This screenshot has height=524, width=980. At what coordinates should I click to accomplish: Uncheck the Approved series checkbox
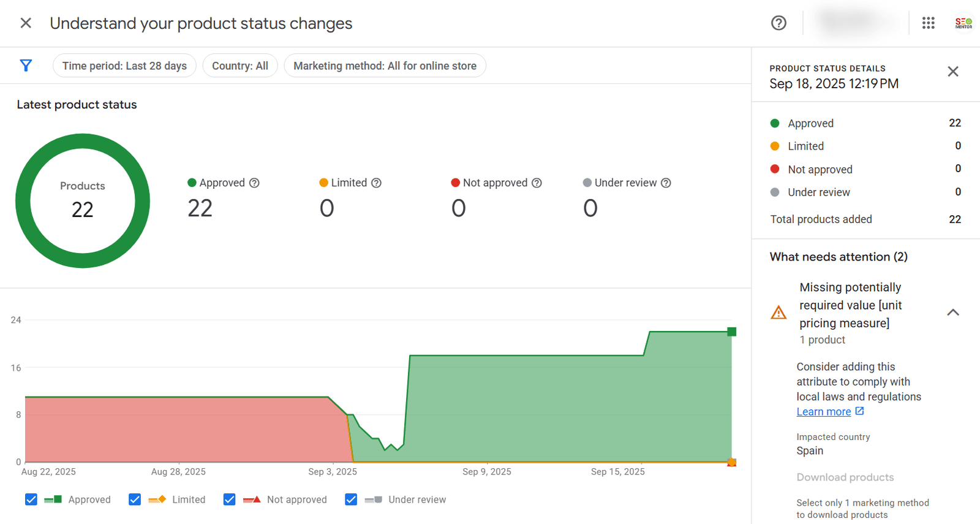click(31, 499)
